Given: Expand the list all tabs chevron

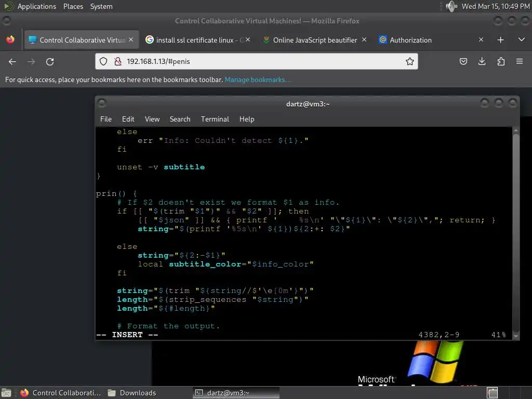Looking at the screenshot, I should click(522, 39).
